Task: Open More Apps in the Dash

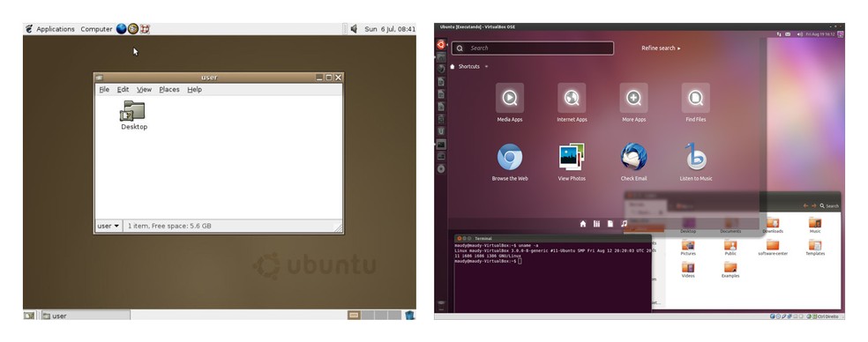Action: coord(634,103)
